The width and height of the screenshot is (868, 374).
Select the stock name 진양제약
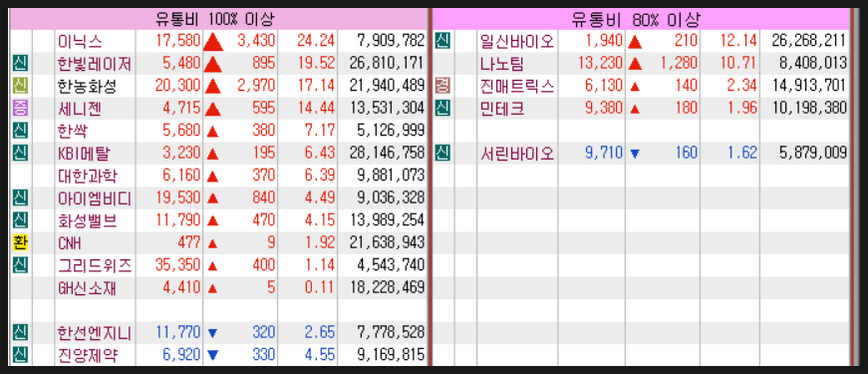point(88,355)
